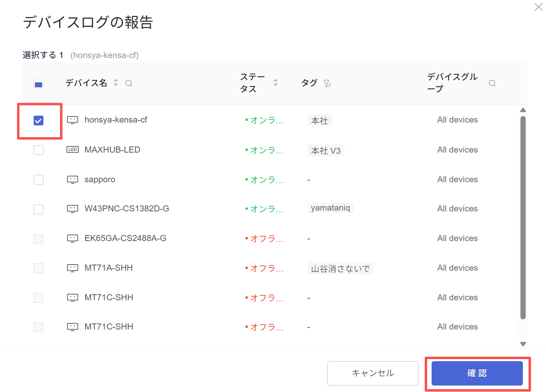Uncheck the honsya-kensa-cf checkbox
546x392 pixels.
[39, 121]
